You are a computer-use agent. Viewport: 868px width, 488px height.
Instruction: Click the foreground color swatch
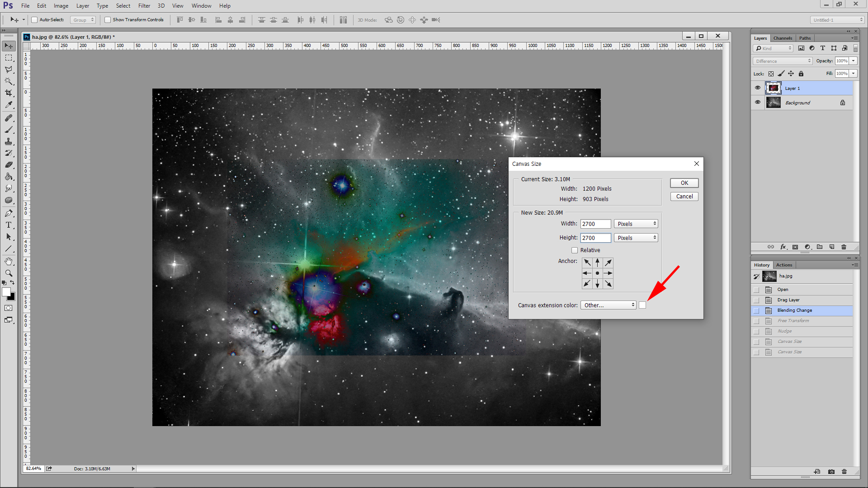coord(6,292)
